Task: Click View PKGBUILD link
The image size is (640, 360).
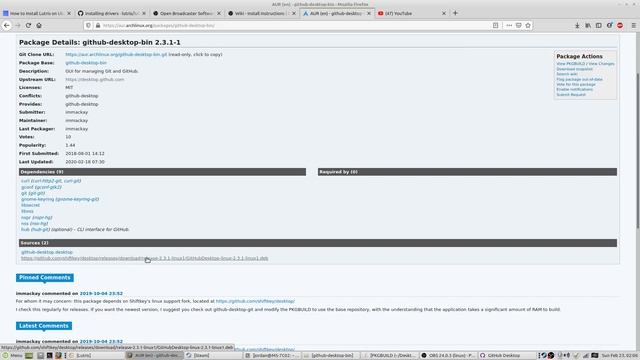Action: (570, 64)
